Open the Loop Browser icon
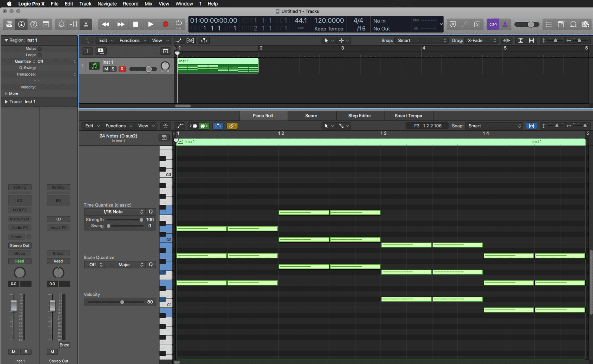The width and height of the screenshot is (593, 364). tap(573, 24)
